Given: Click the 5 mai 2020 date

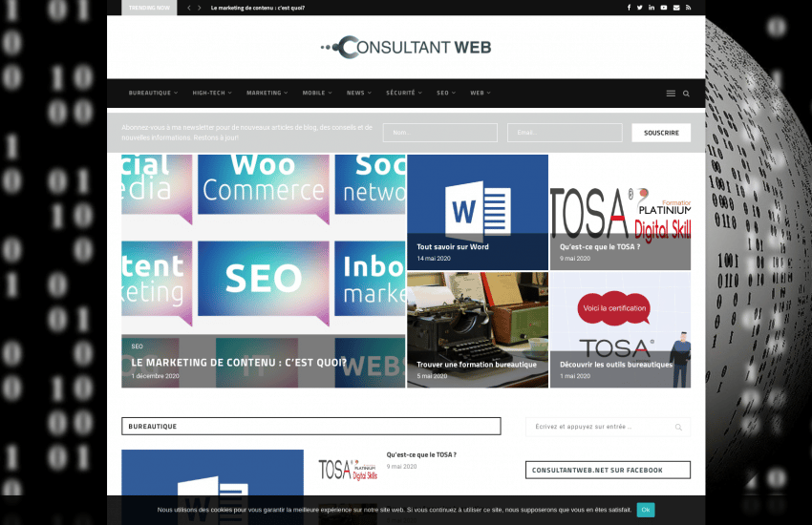Looking at the screenshot, I should coord(432,376).
